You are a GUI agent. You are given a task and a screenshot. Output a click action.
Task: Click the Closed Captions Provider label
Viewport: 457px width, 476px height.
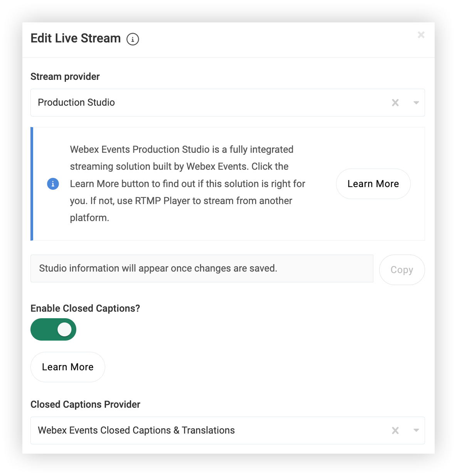[86, 404]
